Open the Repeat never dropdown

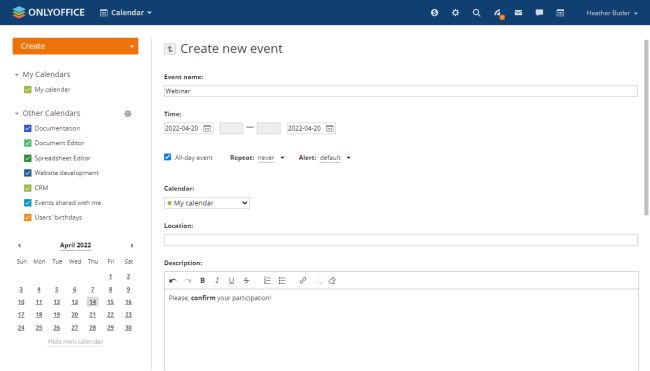271,158
